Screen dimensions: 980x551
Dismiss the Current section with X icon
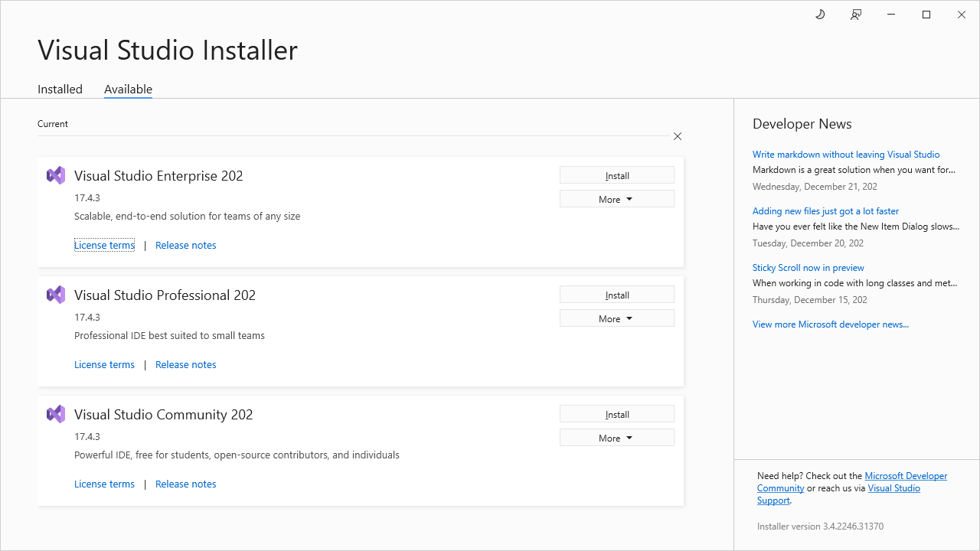coord(678,136)
